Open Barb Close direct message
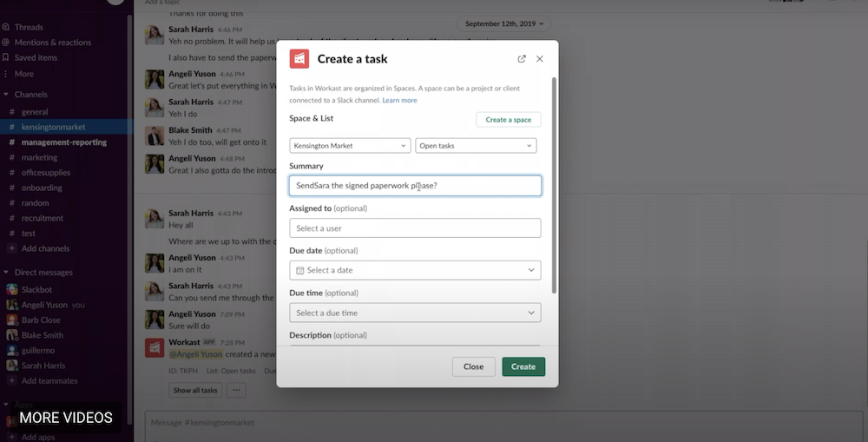Viewport: 868px width, 442px height. pos(41,320)
